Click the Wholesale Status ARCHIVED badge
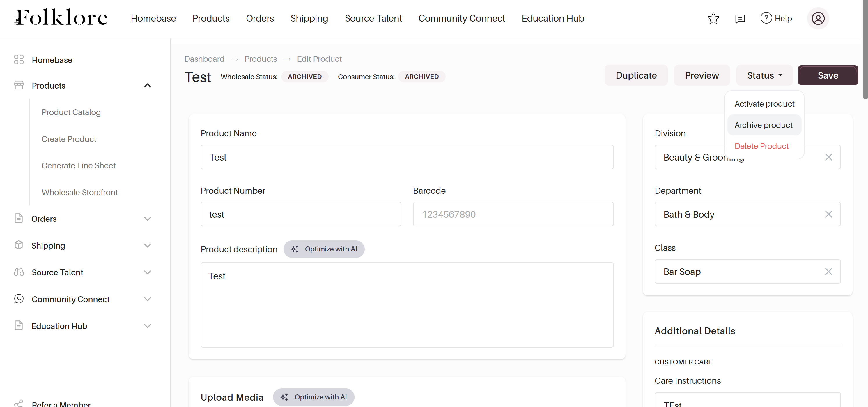The height and width of the screenshot is (407, 868). [x=304, y=77]
